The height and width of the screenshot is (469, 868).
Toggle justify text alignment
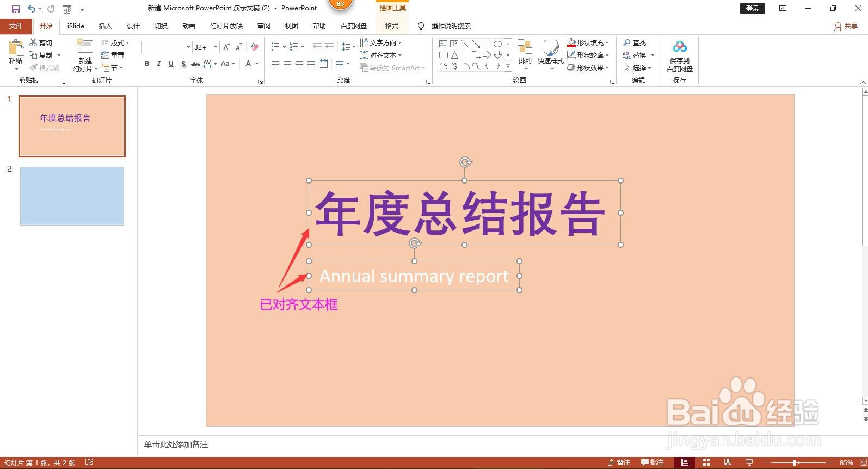pos(311,64)
